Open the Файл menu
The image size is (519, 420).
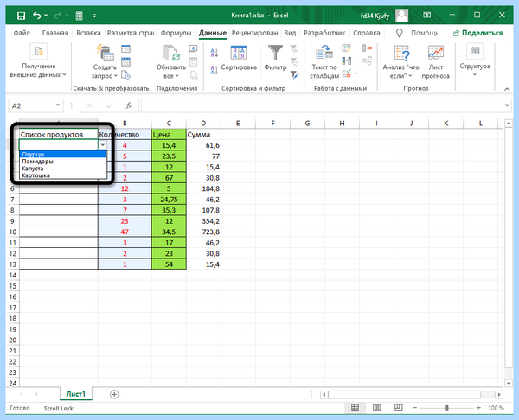click(22, 33)
